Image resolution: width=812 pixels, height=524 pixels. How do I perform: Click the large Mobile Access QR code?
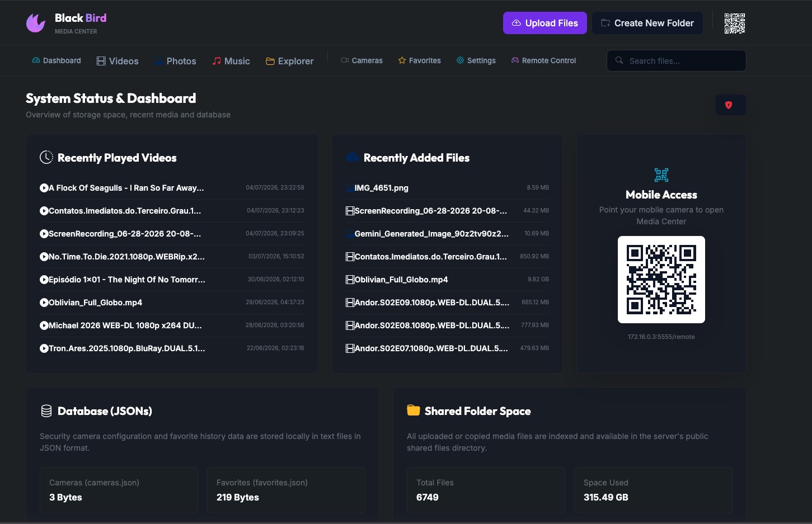click(661, 280)
